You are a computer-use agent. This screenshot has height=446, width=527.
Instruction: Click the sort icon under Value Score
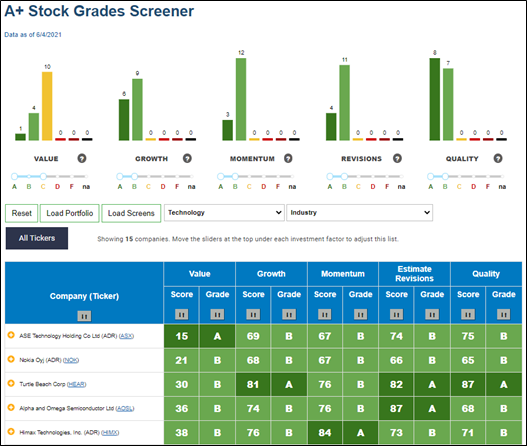181,315
